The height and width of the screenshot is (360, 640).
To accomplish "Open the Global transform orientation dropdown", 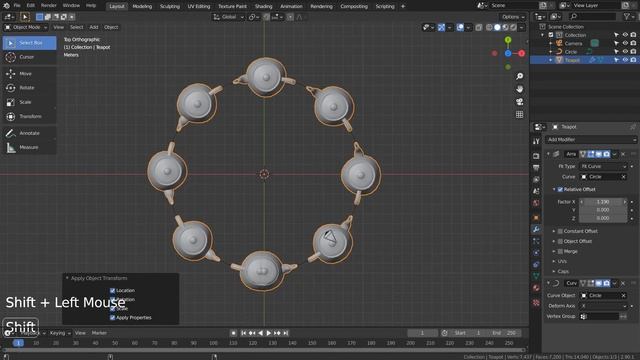I will 229,17.
